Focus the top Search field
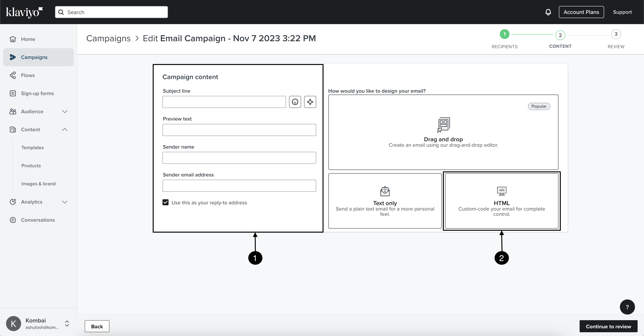Viewport: 644px width, 336px height. coord(111,12)
